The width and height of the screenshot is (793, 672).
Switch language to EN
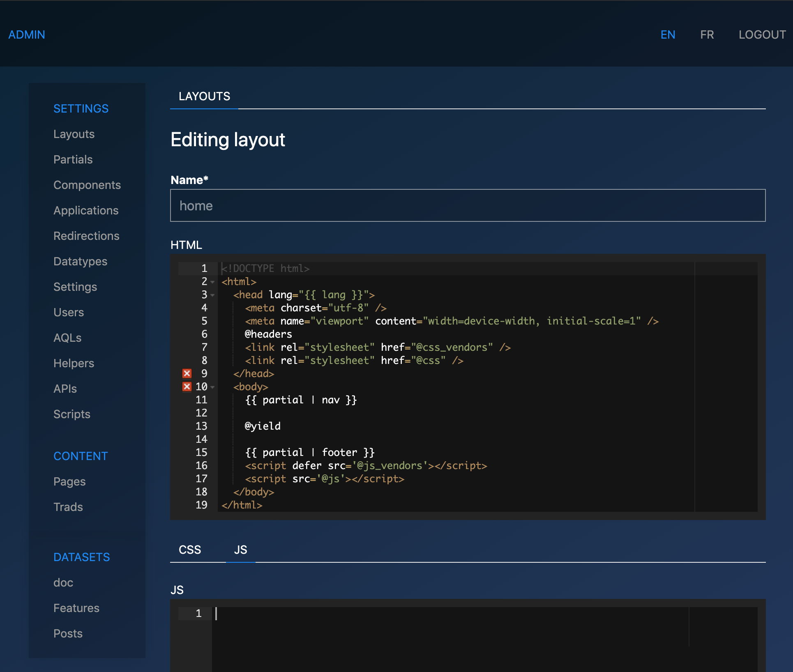coord(668,35)
